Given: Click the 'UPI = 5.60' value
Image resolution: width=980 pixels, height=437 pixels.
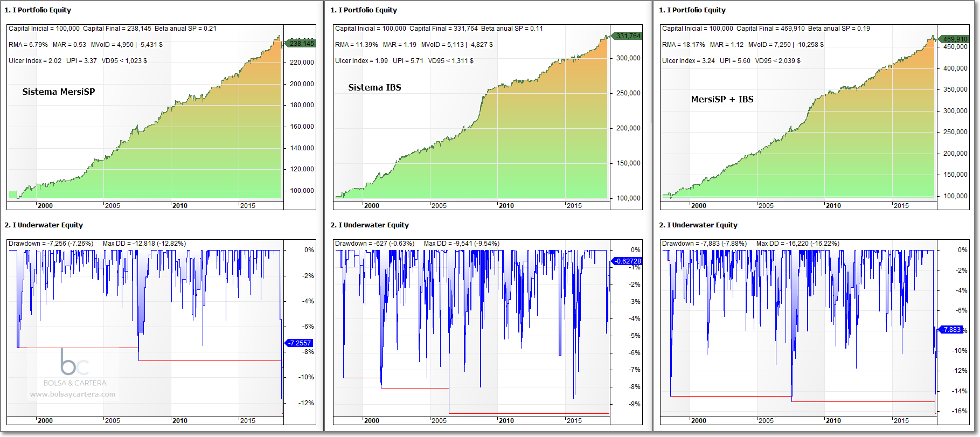Looking at the screenshot, I should [735, 61].
